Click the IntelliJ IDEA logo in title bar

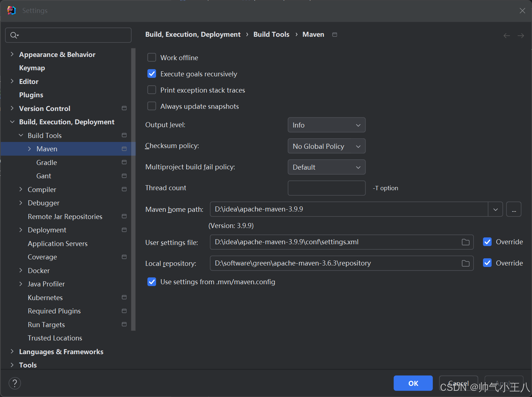click(12, 10)
